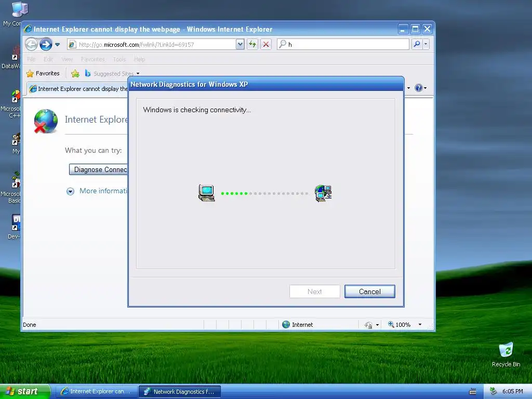Click the address bar URL field
This screenshot has height=399, width=532.
[x=152, y=45]
